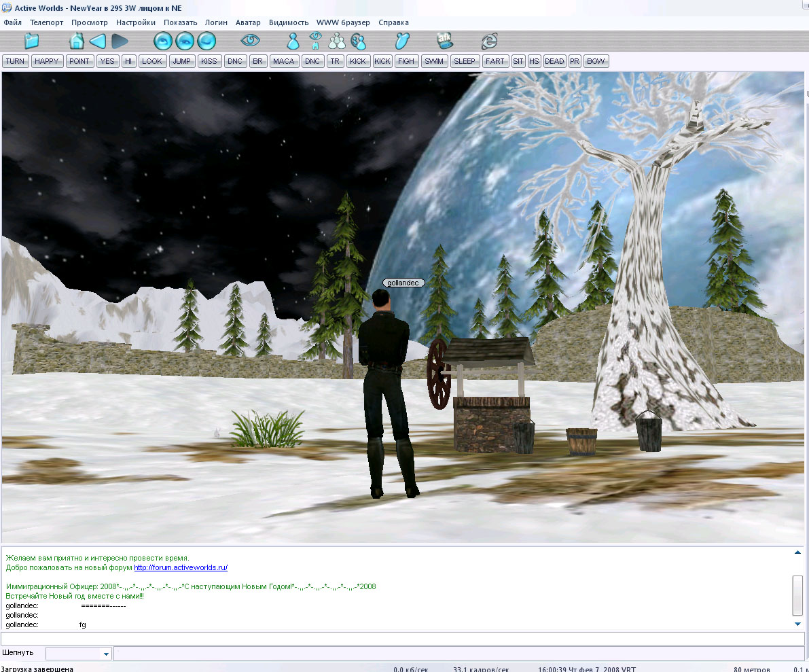The width and height of the screenshot is (809, 672).
Task: Click the gollandec avatar name tag
Action: click(403, 283)
